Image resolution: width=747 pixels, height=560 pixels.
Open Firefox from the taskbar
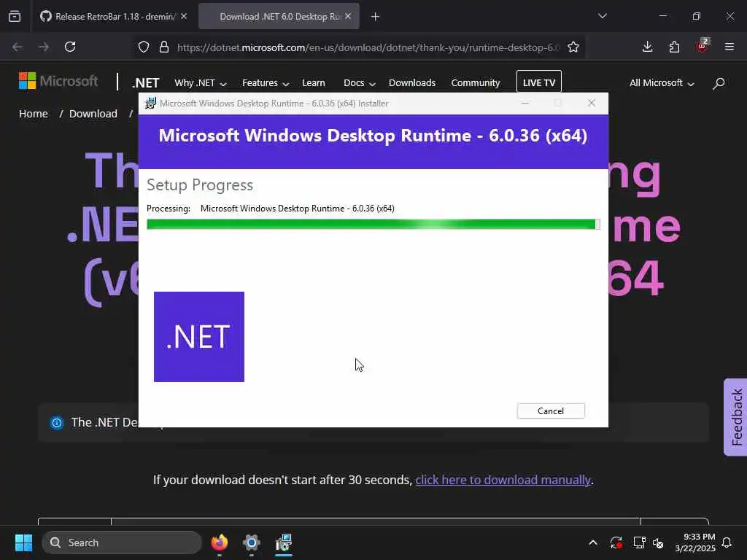tap(220, 542)
